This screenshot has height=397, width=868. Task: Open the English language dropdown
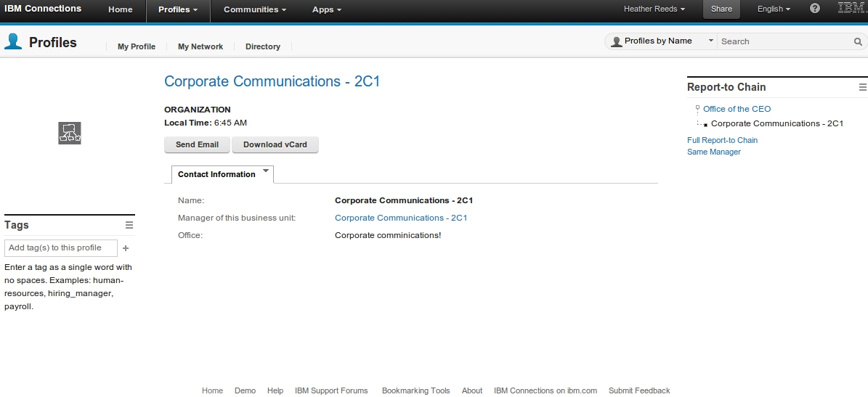click(774, 9)
